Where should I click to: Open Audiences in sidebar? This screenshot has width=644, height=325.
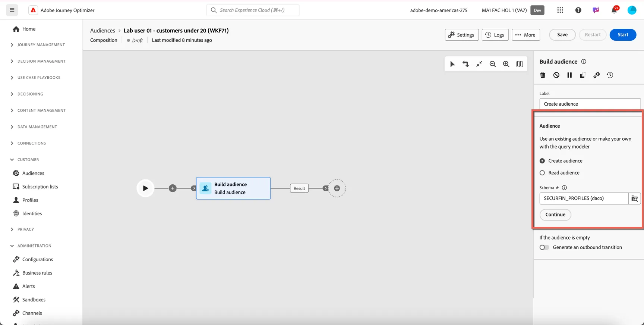point(33,173)
